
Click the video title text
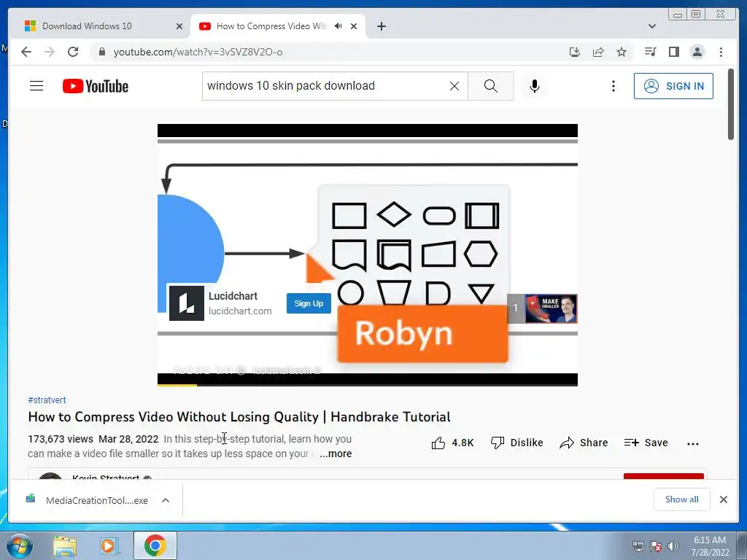239,417
